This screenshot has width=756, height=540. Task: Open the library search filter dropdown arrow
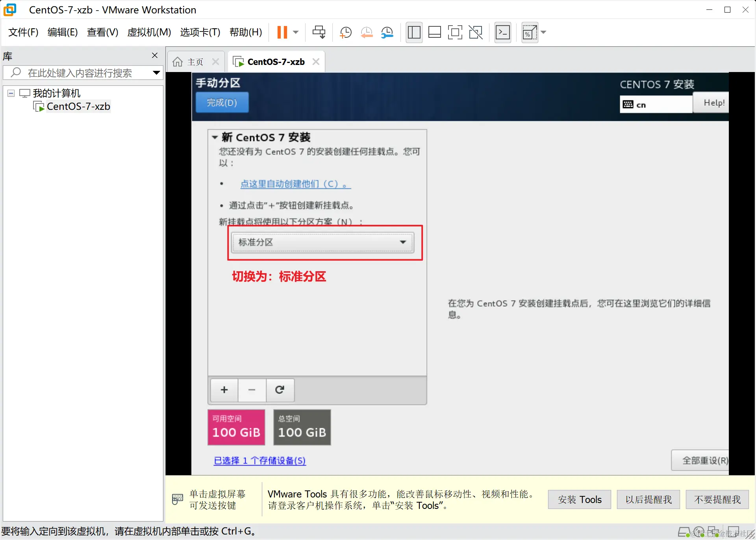click(156, 73)
